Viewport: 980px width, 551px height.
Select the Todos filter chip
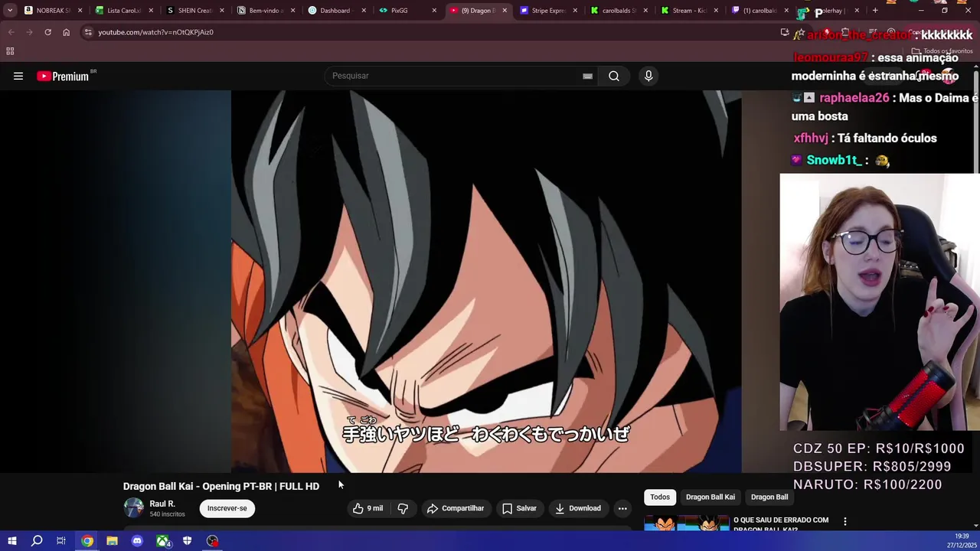pos(660,497)
